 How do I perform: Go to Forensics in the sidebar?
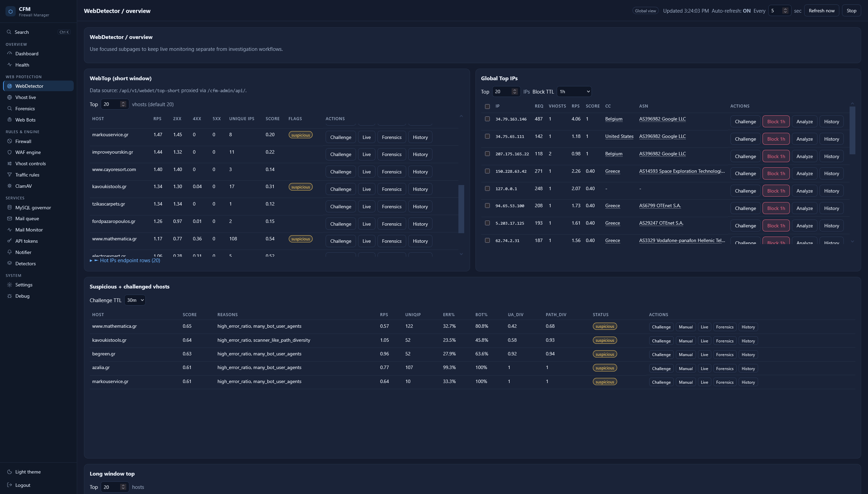coord(25,109)
